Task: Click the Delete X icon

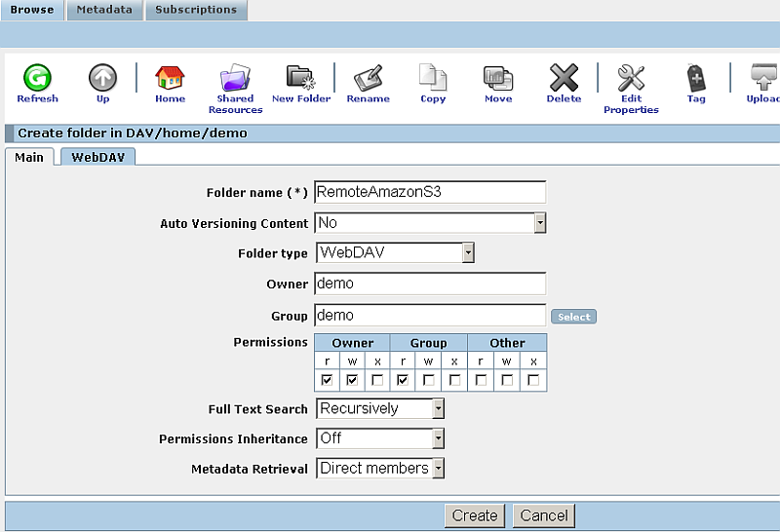Action: (564, 78)
